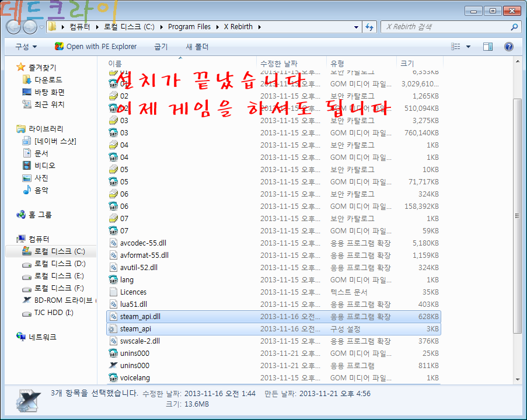Open address bar history dropdown

tap(356, 27)
